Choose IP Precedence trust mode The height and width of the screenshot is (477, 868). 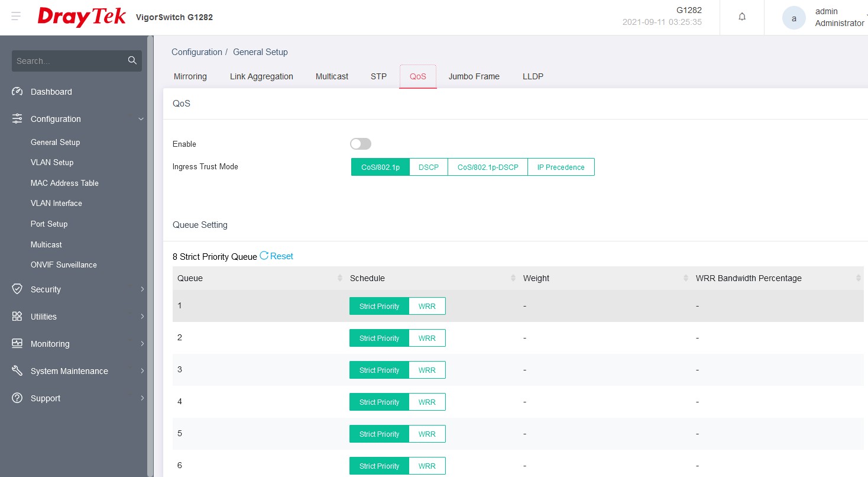click(x=561, y=167)
